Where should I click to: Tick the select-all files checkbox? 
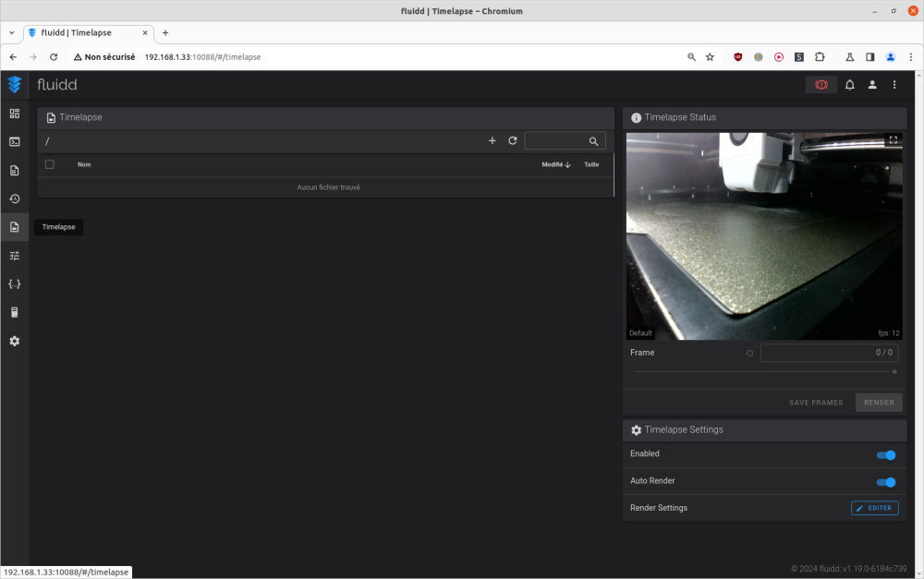click(50, 164)
